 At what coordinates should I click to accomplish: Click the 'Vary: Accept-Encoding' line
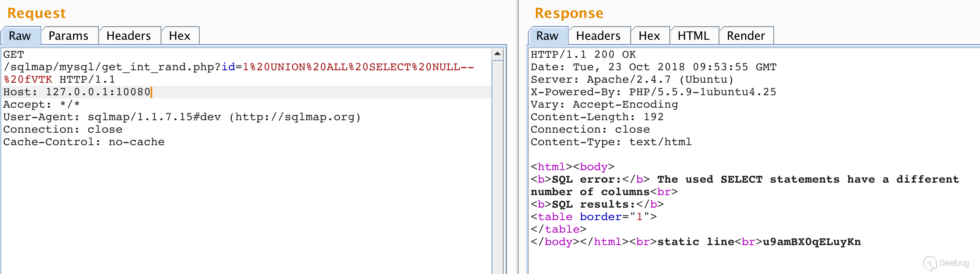604,105
